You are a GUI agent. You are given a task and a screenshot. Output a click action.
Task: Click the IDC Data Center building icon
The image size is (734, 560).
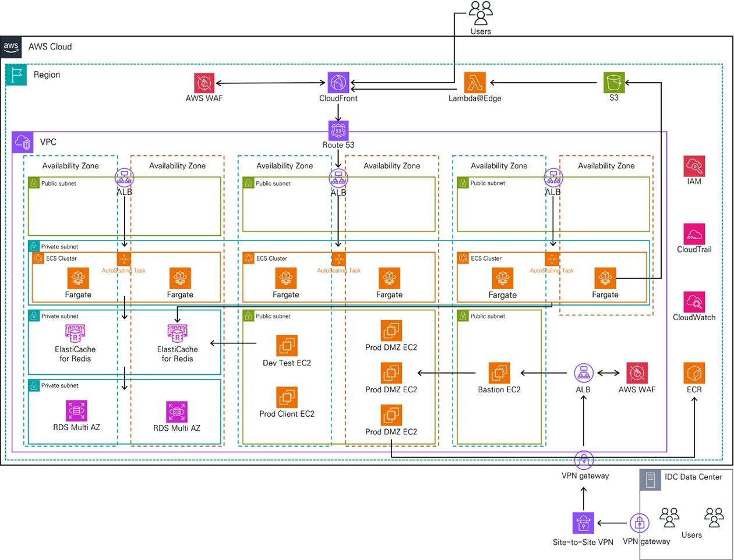pyautogui.click(x=651, y=480)
